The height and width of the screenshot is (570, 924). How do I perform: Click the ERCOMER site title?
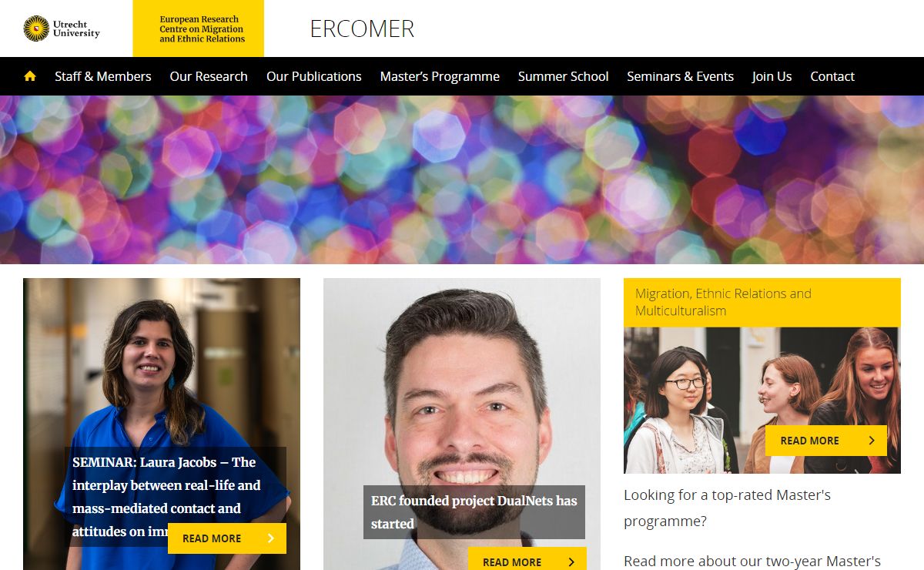click(x=362, y=28)
